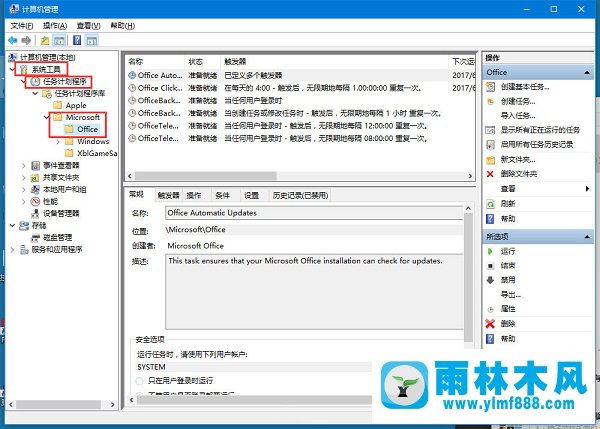Open the 帮助(H) menu
Viewport: 600px width, 429px height.
click(x=122, y=26)
